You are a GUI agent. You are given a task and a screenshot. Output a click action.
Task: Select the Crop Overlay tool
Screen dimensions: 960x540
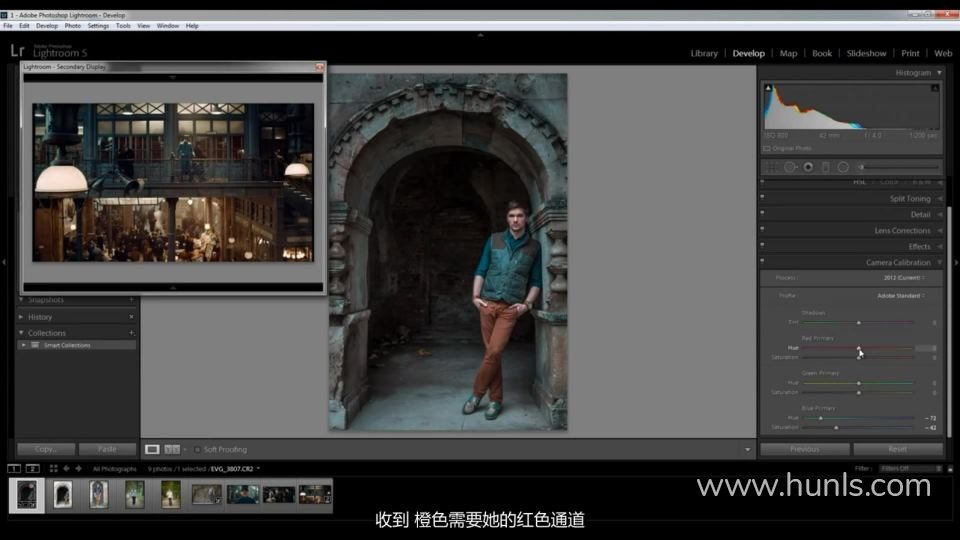pos(772,167)
